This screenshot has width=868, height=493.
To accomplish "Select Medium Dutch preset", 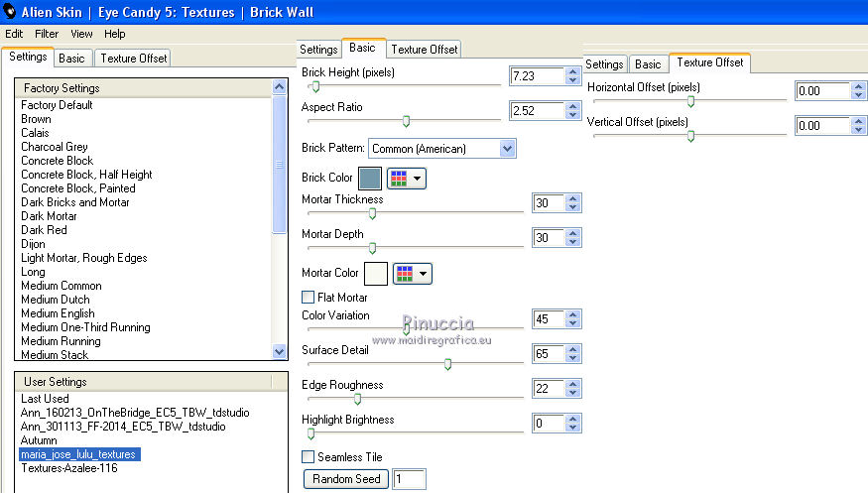I will 56,300.
